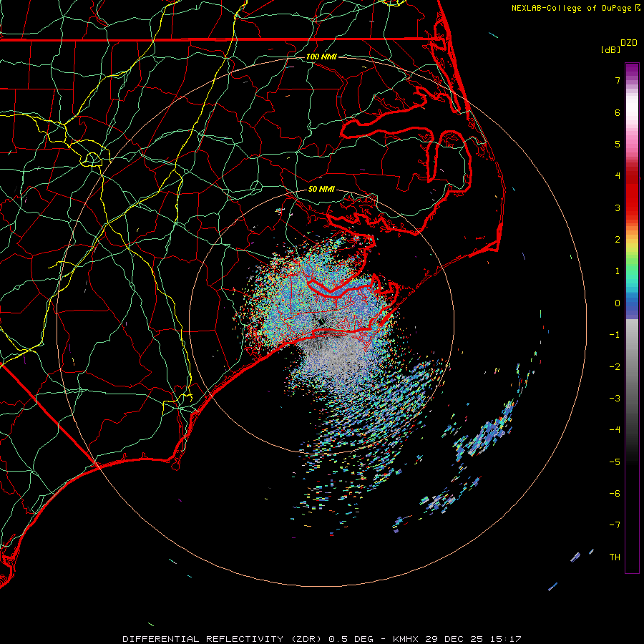Click the -5 value on the color scale
This screenshot has width=644, height=644.
615,462
